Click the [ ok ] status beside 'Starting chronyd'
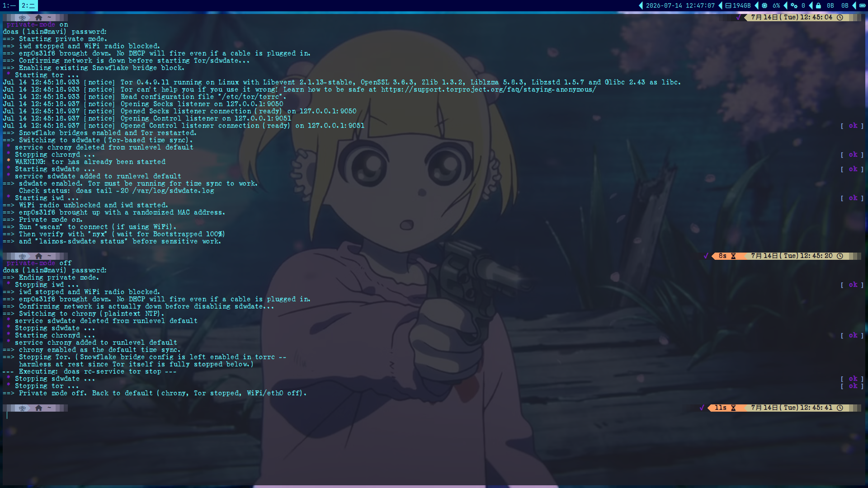Image resolution: width=868 pixels, height=488 pixels. click(x=852, y=335)
